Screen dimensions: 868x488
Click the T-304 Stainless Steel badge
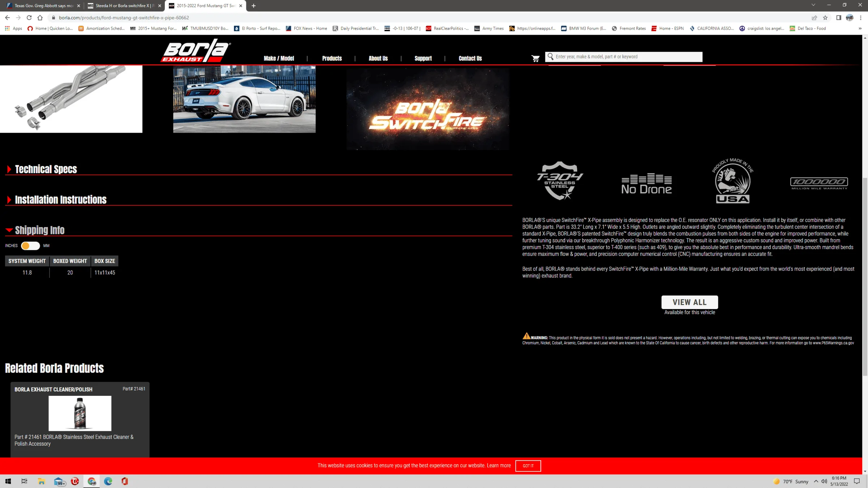pyautogui.click(x=560, y=181)
